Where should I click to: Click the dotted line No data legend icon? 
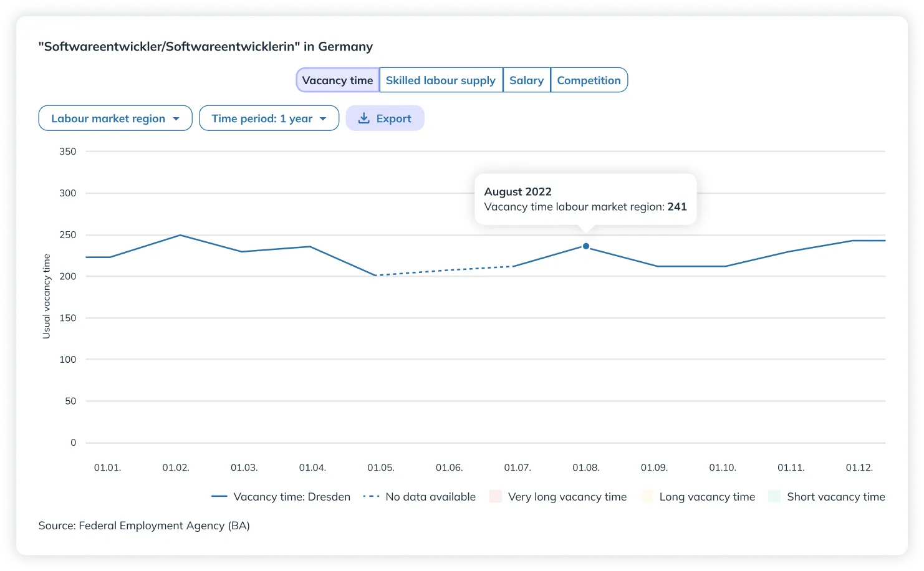371,497
